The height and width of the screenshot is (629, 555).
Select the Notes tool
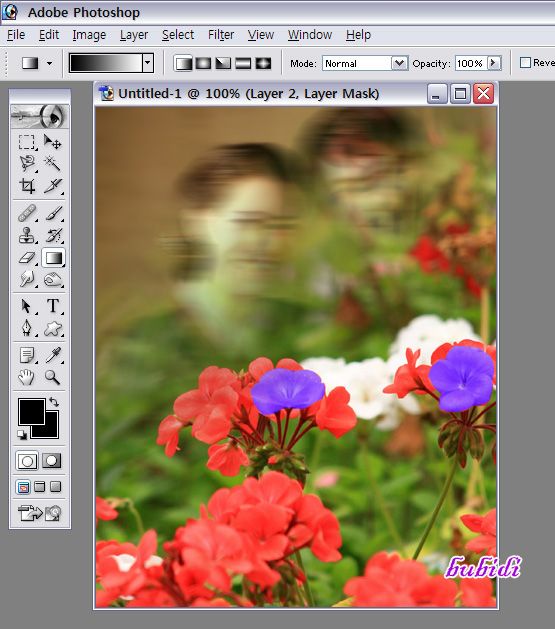click(x=27, y=355)
